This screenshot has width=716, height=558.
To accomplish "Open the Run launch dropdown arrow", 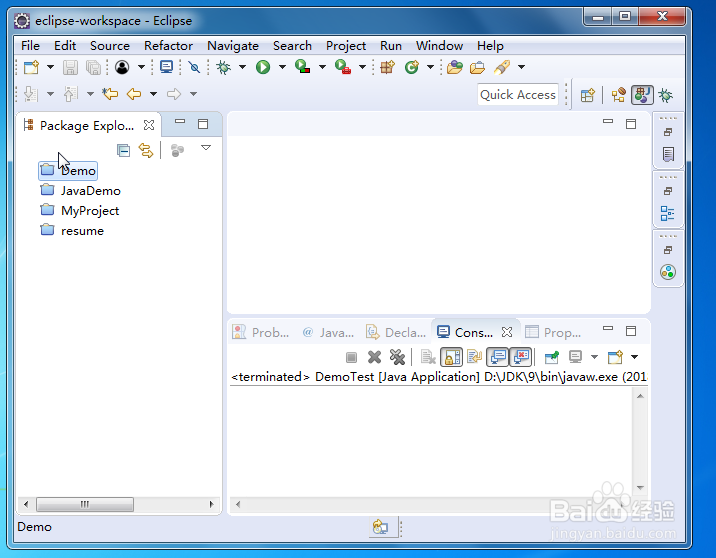I will coord(282,68).
